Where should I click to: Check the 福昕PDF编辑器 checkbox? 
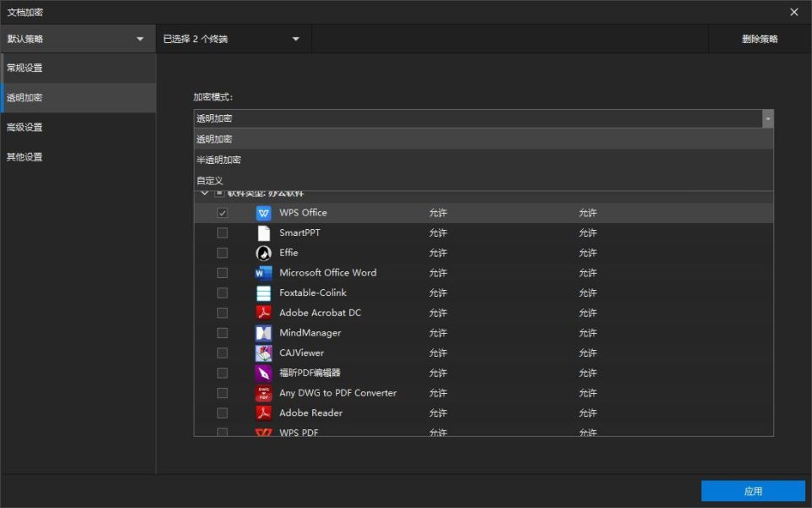(x=222, y=373)
